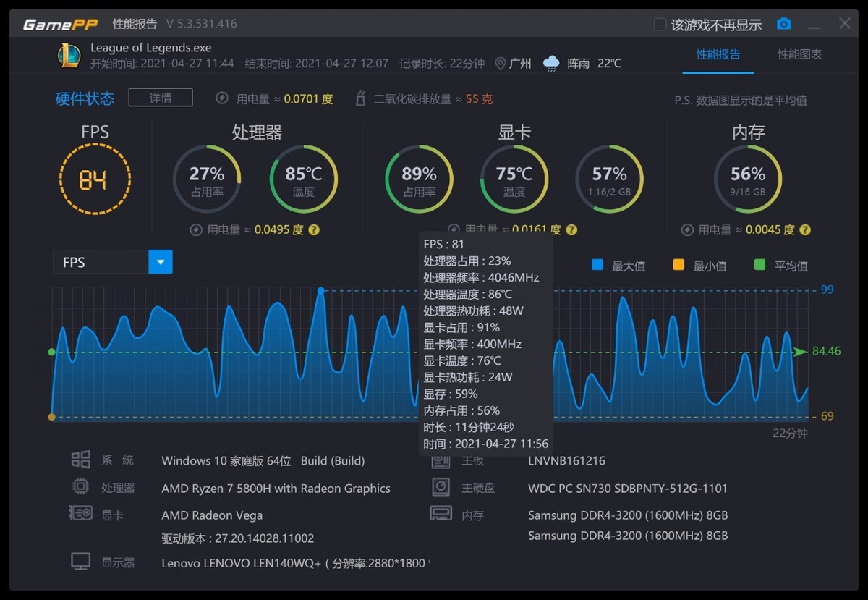The height and width of the screenshot is (600, 868).
Task: Click the green average 84.46 arrow marker
Action: [800, 352]
